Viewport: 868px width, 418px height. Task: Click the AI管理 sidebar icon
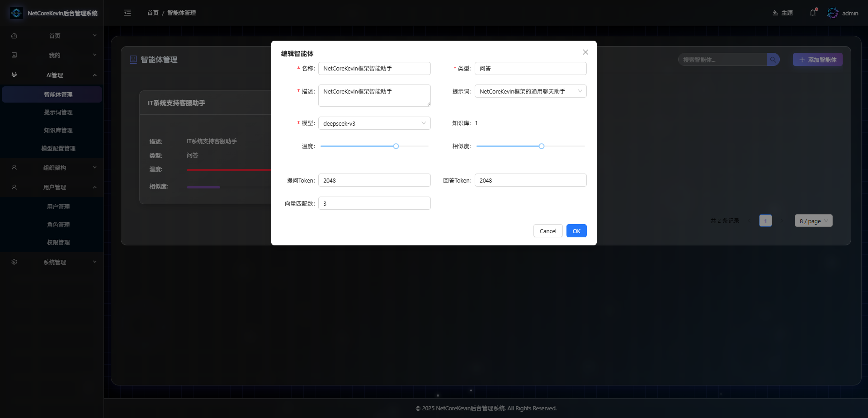[14, 75]
